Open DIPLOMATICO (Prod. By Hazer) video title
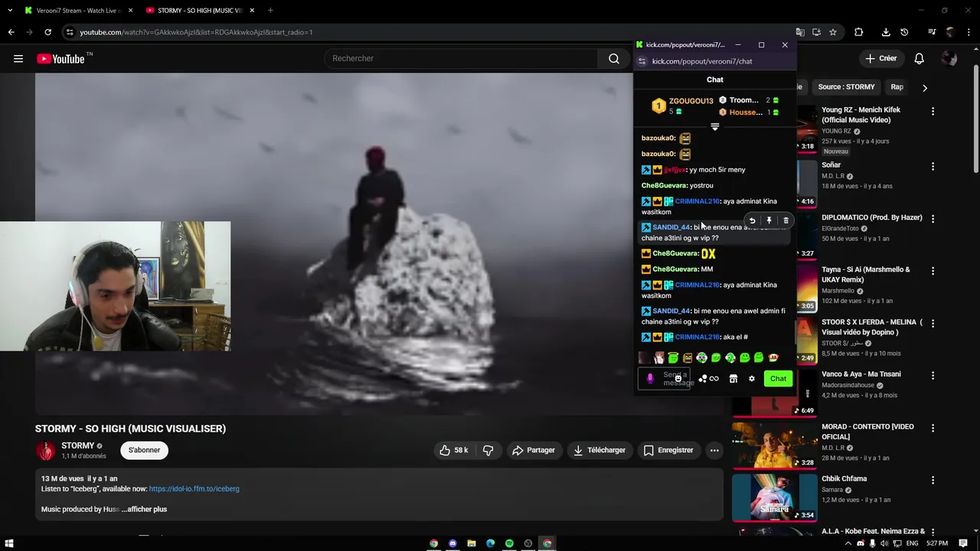 pos(871,218)
